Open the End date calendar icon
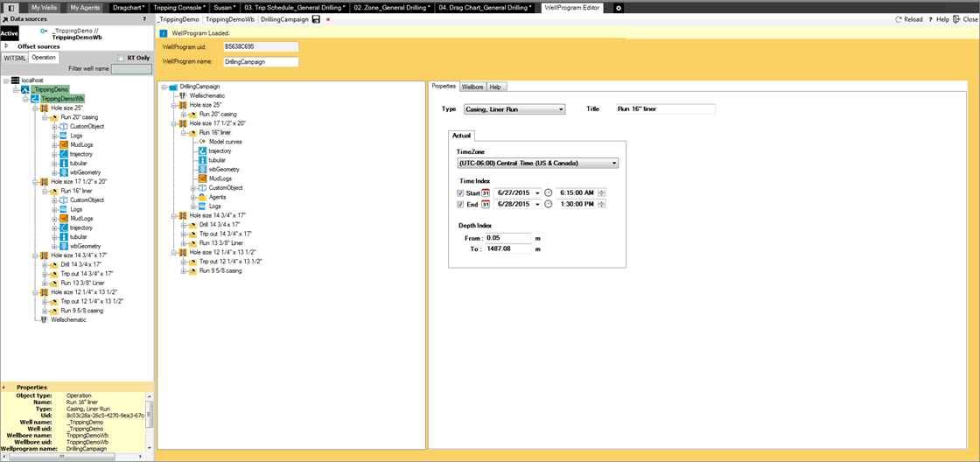 tap(485, 204)
